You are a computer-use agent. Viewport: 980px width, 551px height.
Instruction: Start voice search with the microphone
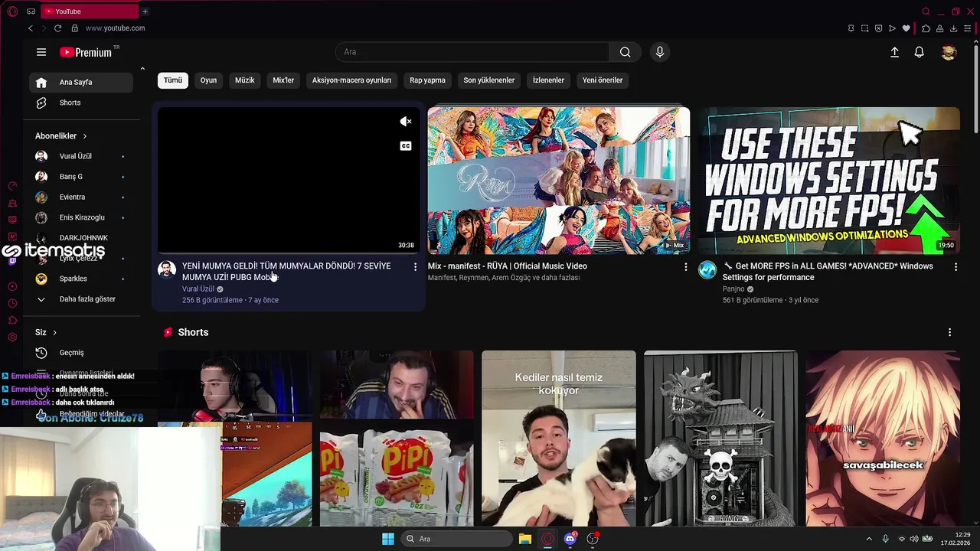coord(660,52)
